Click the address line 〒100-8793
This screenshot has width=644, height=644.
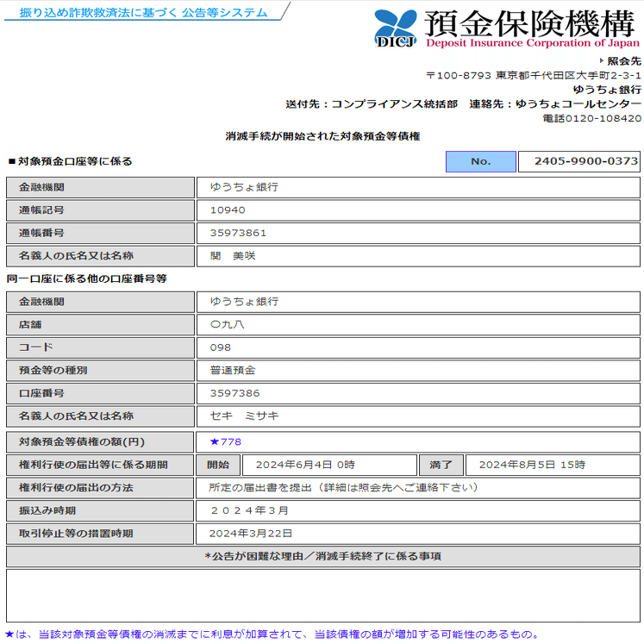[534, 76]
